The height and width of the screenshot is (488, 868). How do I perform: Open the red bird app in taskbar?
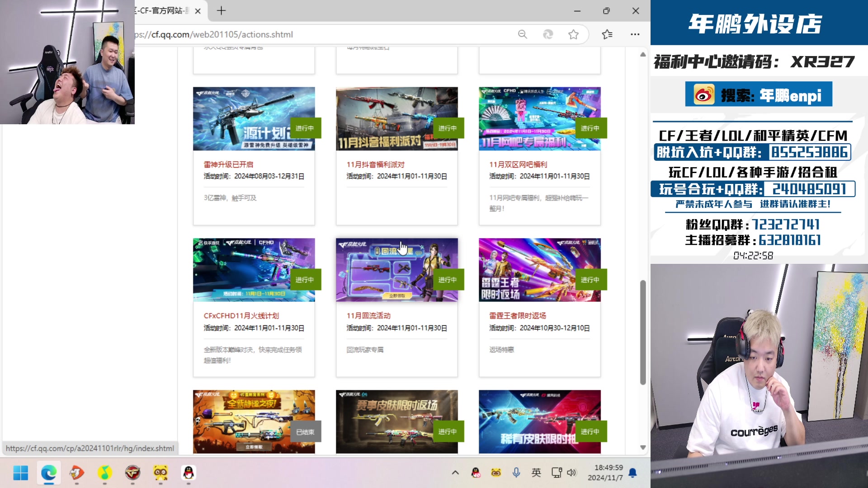pos(76,473)
